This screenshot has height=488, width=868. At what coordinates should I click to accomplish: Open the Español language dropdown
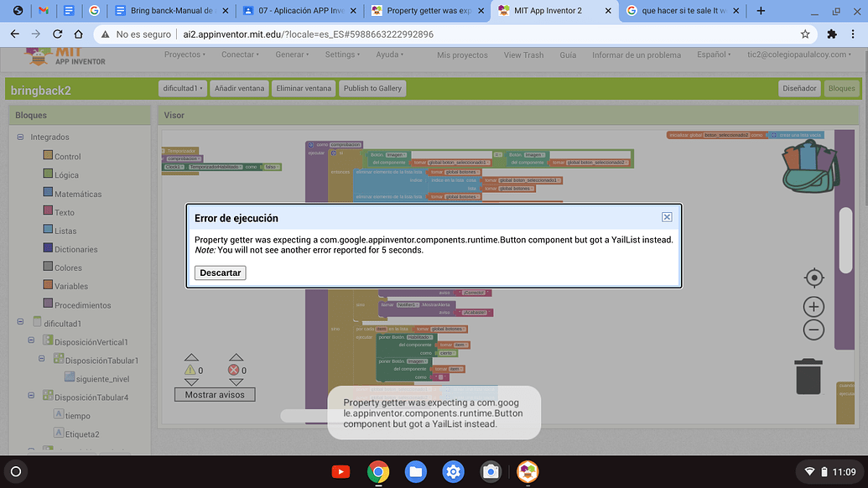click(x=714, y=54)
